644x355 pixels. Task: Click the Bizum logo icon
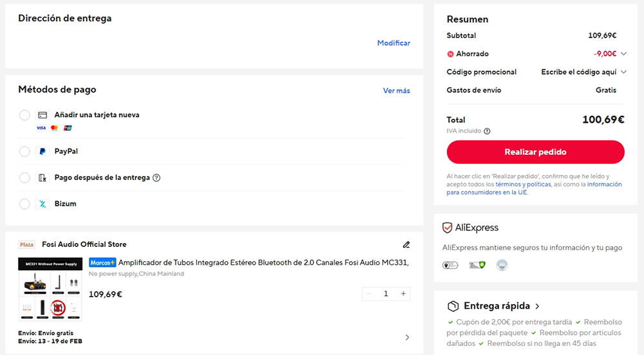[43, 204]
